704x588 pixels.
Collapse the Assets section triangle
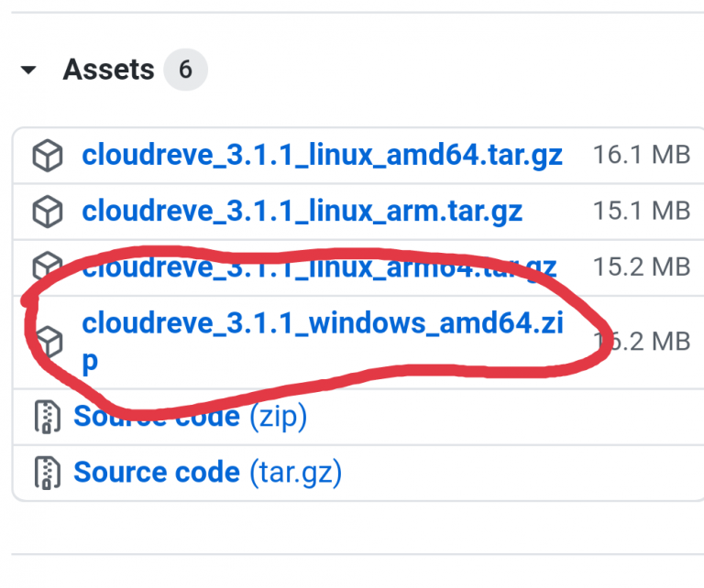[x=29, y=70]
